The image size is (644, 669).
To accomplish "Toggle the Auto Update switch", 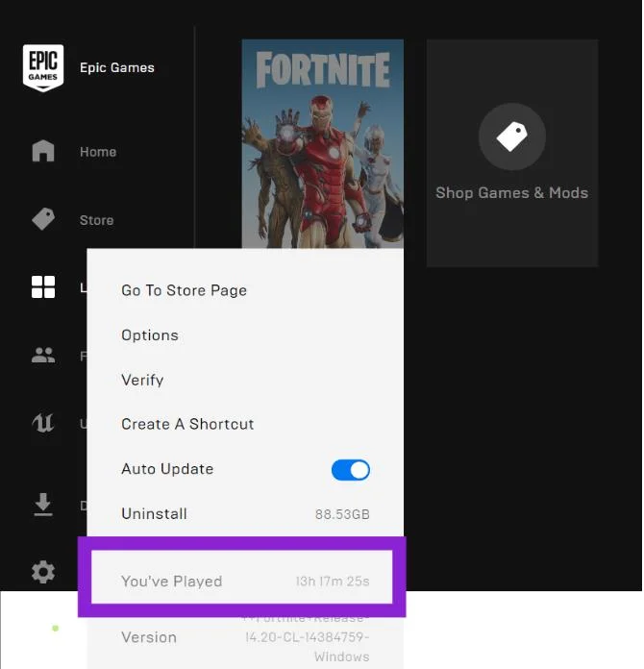I will (x=351, y=470).
